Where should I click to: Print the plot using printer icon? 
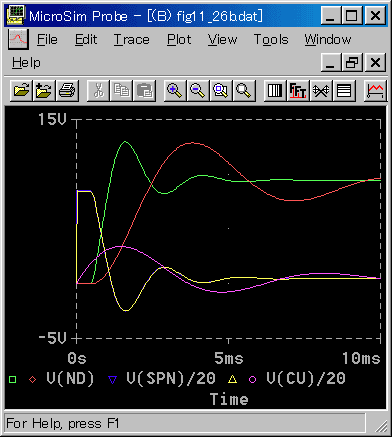click(67, 90)
